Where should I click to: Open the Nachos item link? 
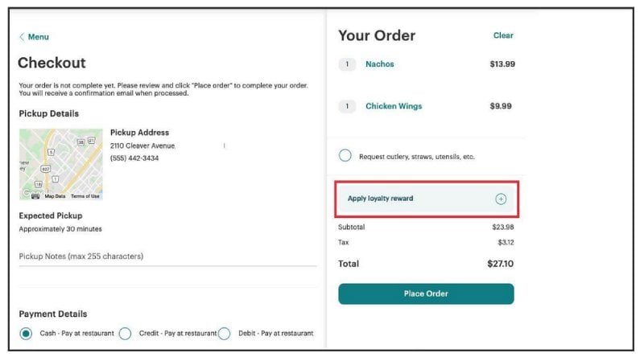pos(380,64)
